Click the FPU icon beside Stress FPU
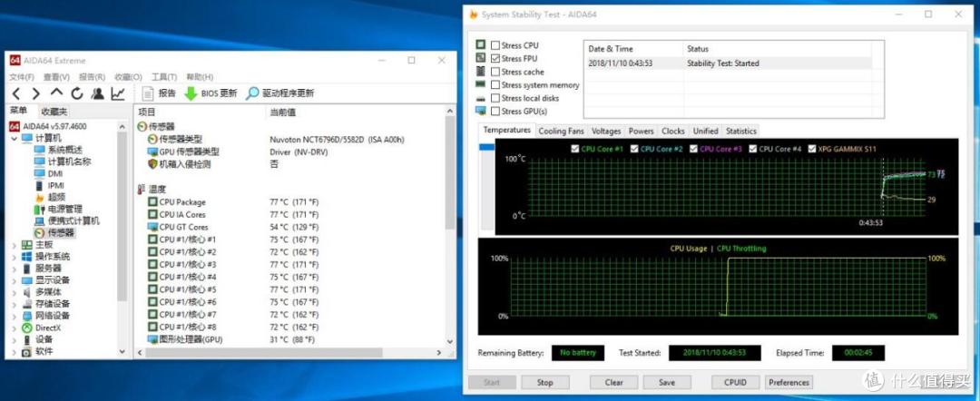 481,58
